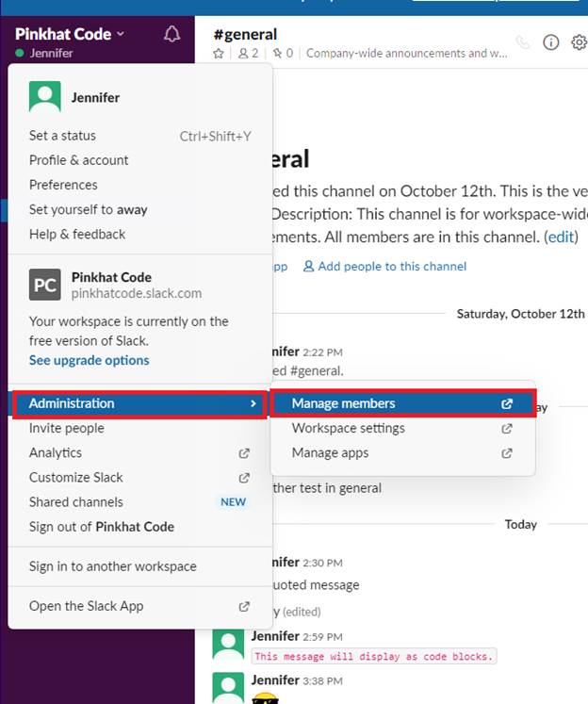
Task: Expand the Administration submenu arrow
Action: coord(253,403)
